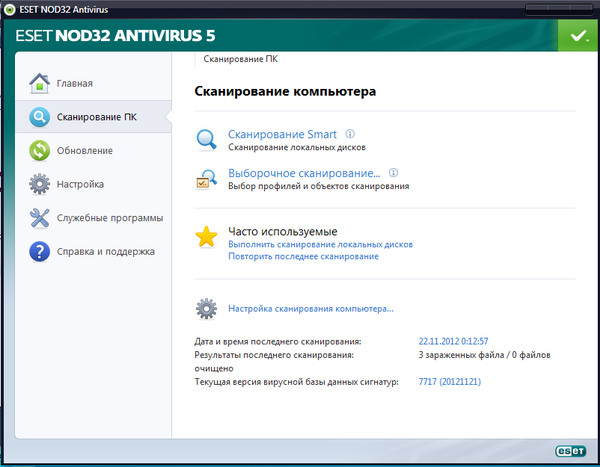Click the green refresh Обновление icon
The width and height of the screenshot is (600, 467).
[39, 150]
